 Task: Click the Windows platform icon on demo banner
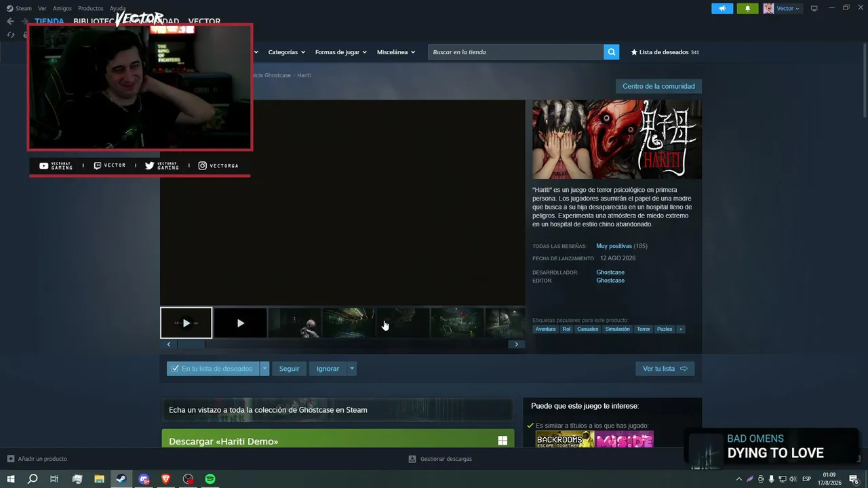click(x=502, y=441)
